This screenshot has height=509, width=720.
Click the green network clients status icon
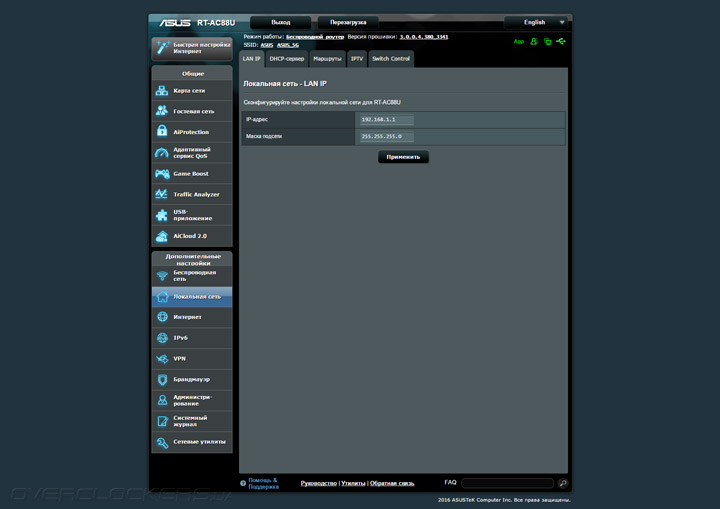click(547, 41)
